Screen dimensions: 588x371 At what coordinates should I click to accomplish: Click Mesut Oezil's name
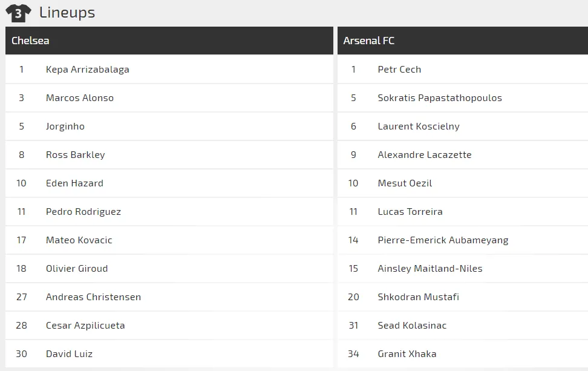(x=405, y=183)
